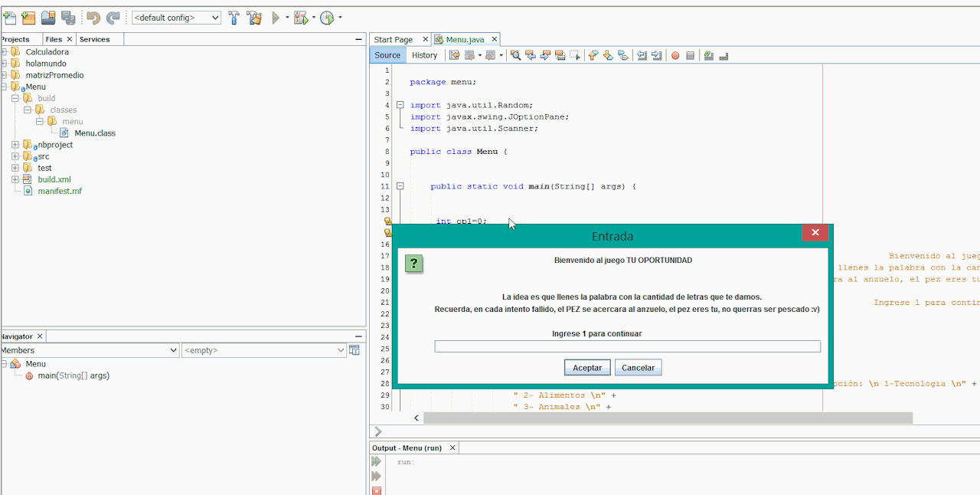Expand the matrizPromedio project node
The height and width of the screenshot is (495, 980).
click(4, 75)
